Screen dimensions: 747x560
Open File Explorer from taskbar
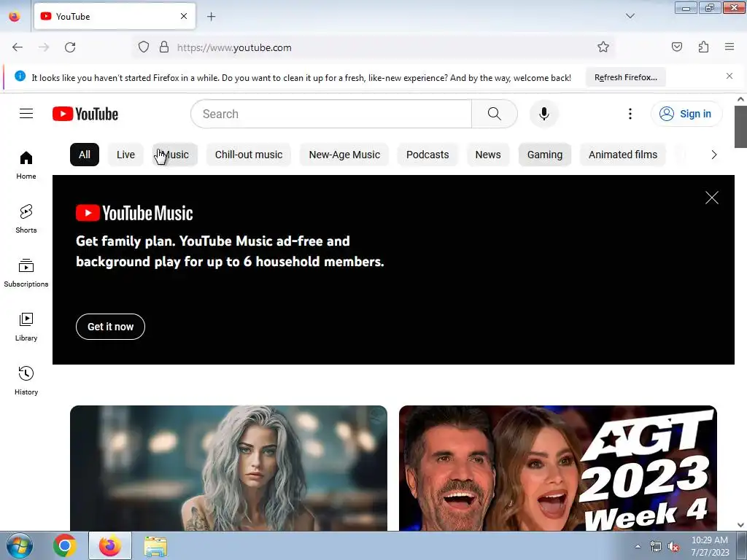155,545
